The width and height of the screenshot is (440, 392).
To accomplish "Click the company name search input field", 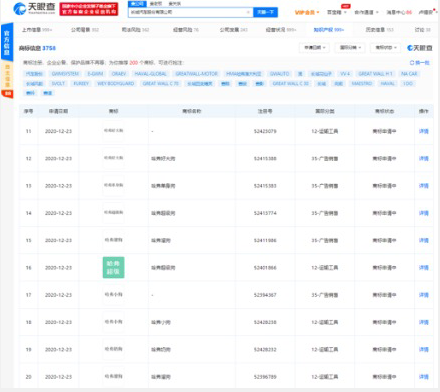I will (187, 12).
